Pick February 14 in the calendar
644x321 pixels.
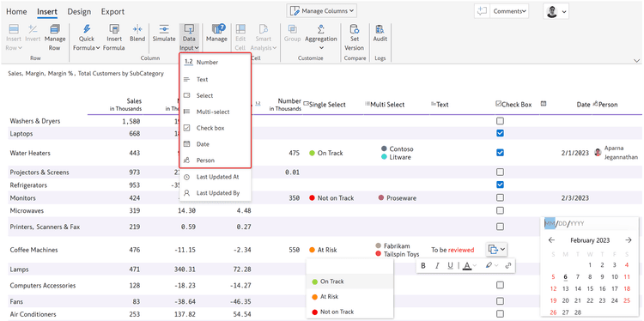coord(578,289)
